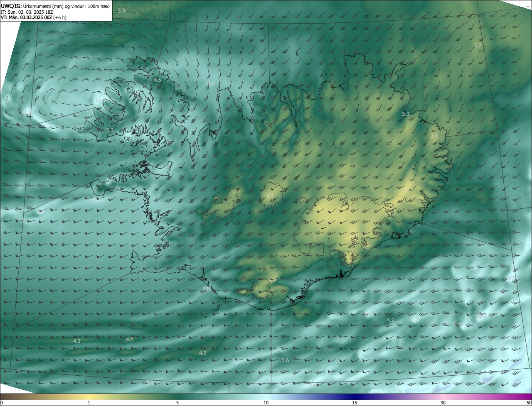The height and width of the screenshot is (406, 532).
Task: Click the 2.6 value label on the east coast
Action: tap(434, 136)
